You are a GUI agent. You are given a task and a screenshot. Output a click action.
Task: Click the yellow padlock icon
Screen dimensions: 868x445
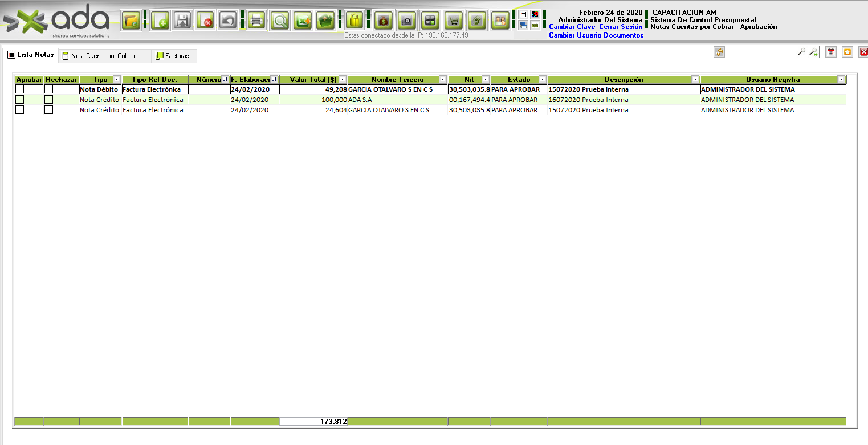(x=354, y=21)
